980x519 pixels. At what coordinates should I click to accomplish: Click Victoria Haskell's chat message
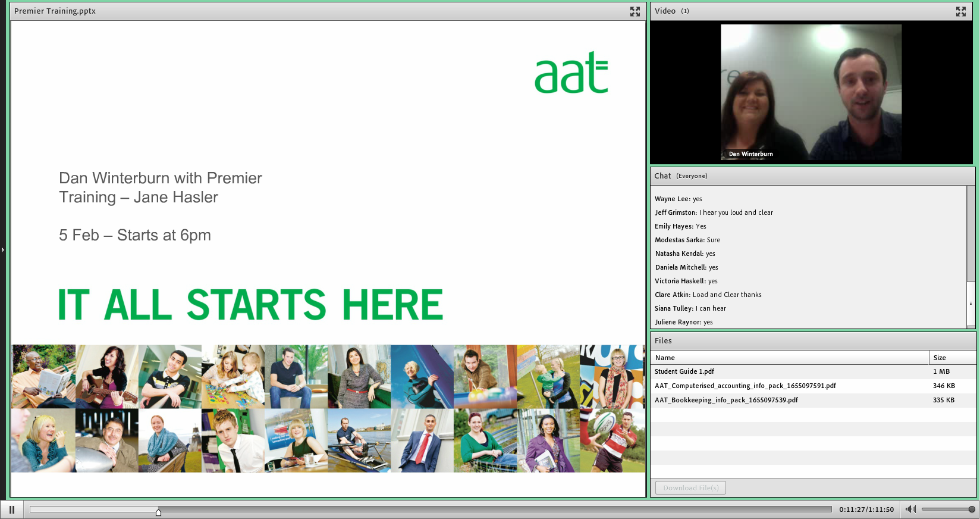[686, 281]
